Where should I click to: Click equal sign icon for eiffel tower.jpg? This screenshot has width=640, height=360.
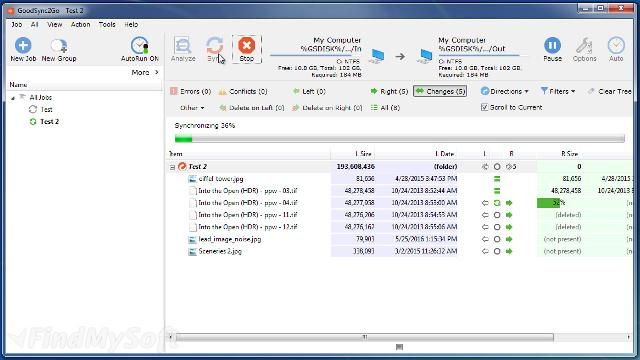click(x=497, y=179)
